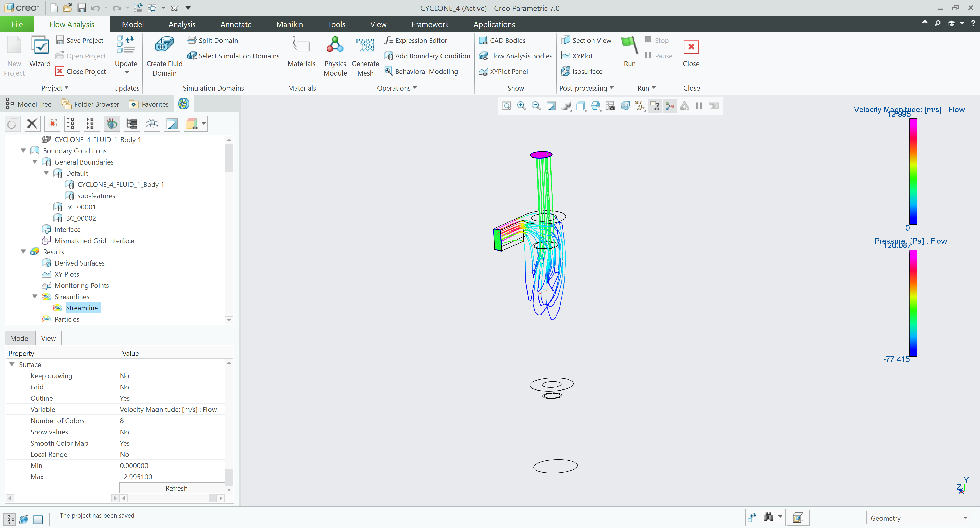Pause the simulation run
The image size is (980, 528).
pyautogui.click(x=659, y=56)
